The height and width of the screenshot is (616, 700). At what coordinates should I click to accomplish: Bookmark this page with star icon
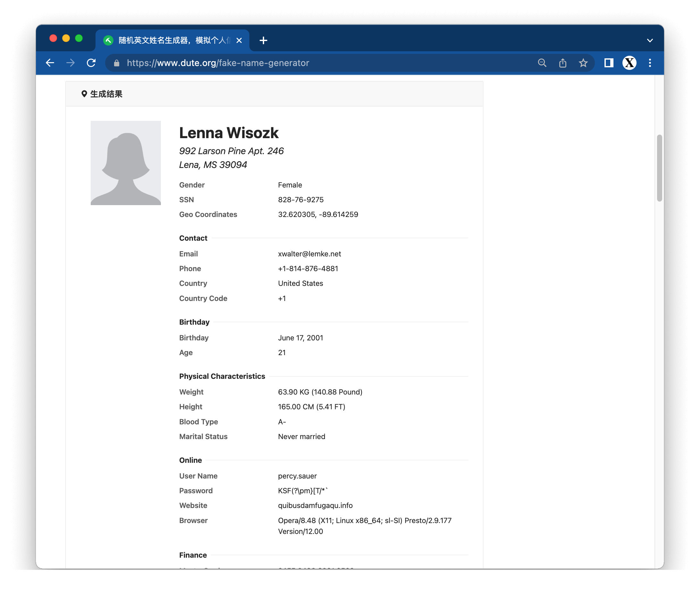tap(583, 63)
